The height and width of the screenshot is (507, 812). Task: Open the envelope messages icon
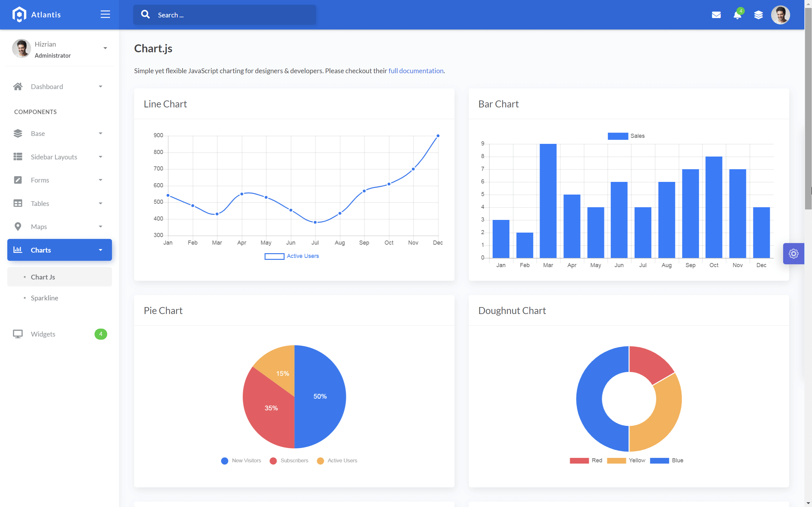(x=716, y=15)
